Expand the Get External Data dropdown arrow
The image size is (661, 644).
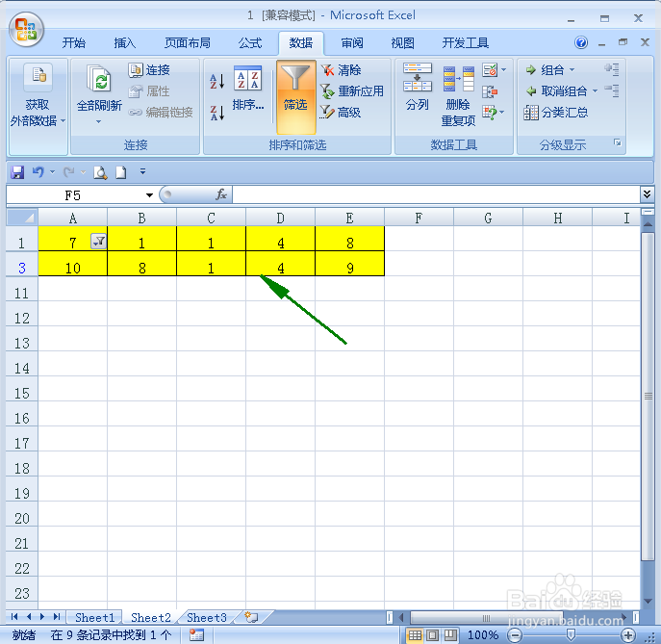pyautogui.click(x=63, y=121)
